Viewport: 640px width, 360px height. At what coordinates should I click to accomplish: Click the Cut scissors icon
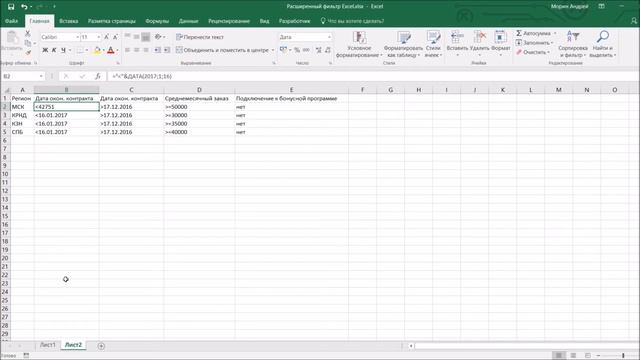pos(28,33)
